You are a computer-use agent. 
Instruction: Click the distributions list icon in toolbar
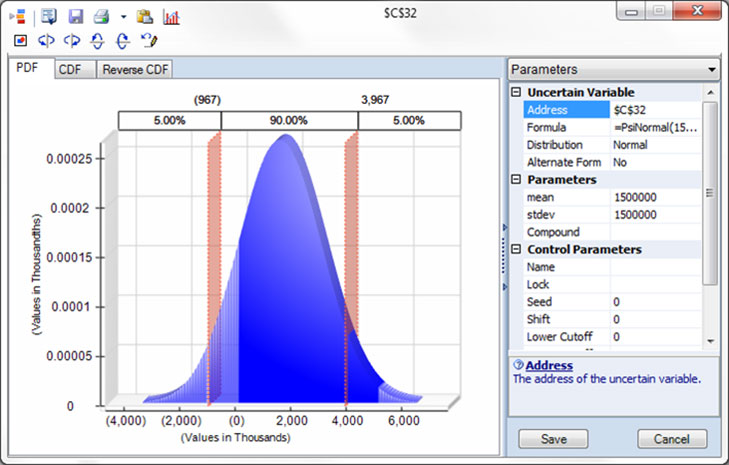19,17
